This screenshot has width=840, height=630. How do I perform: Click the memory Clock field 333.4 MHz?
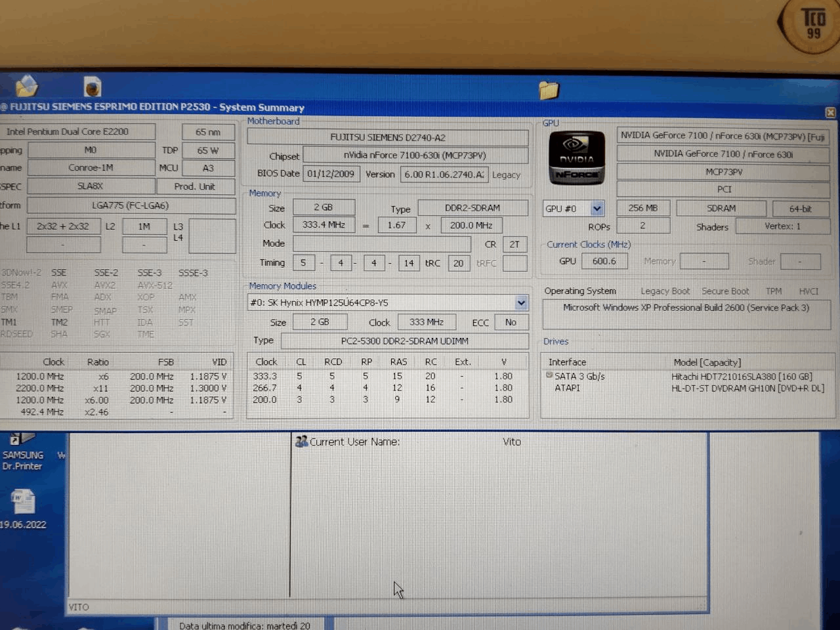(324, 225)
